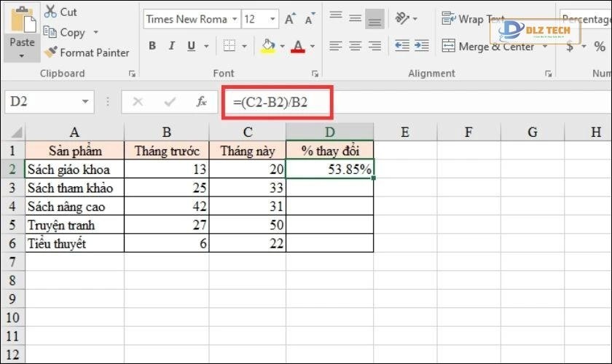Toggle Bold formatting

click(152, 47)
